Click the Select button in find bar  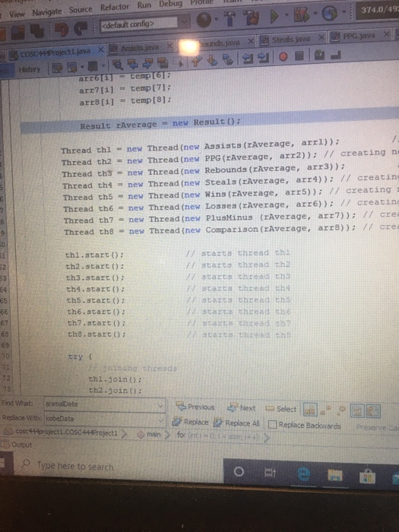click(281, 409)
